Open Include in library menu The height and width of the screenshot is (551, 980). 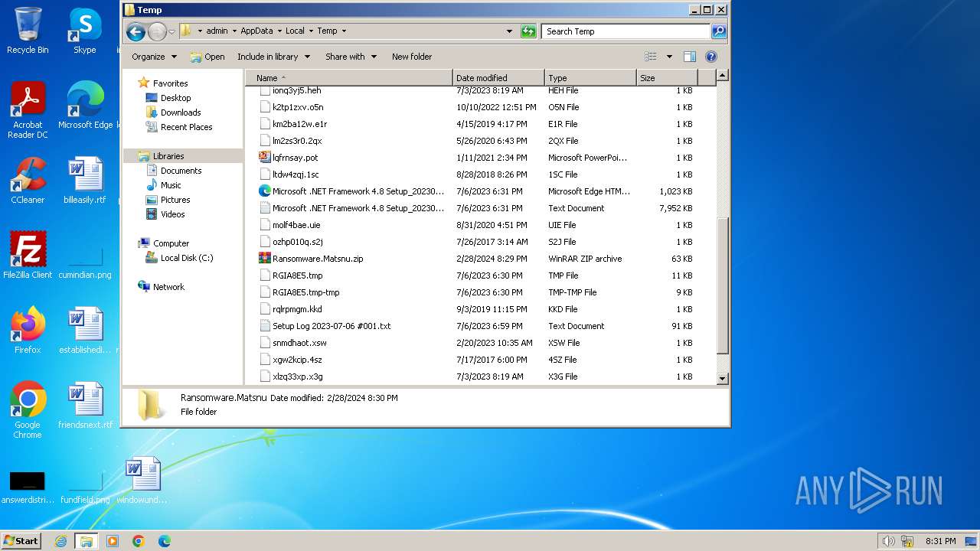pos(273,57)
